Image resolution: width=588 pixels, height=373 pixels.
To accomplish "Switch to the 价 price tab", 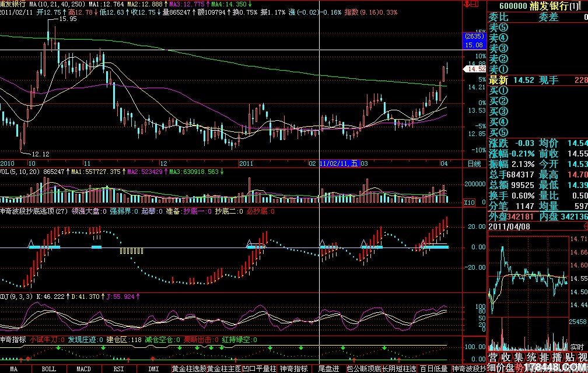I will (502, 368).
